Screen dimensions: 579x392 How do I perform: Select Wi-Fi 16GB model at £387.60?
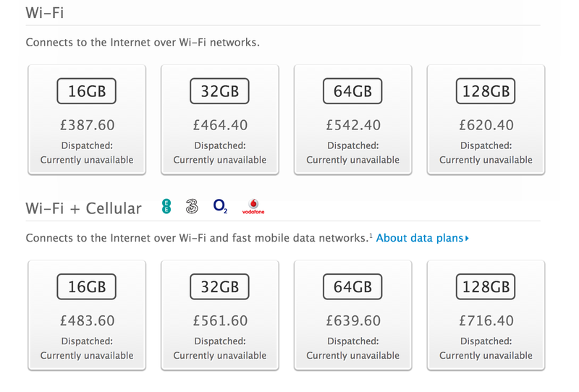pyautogui.click(x=87, y=119)
